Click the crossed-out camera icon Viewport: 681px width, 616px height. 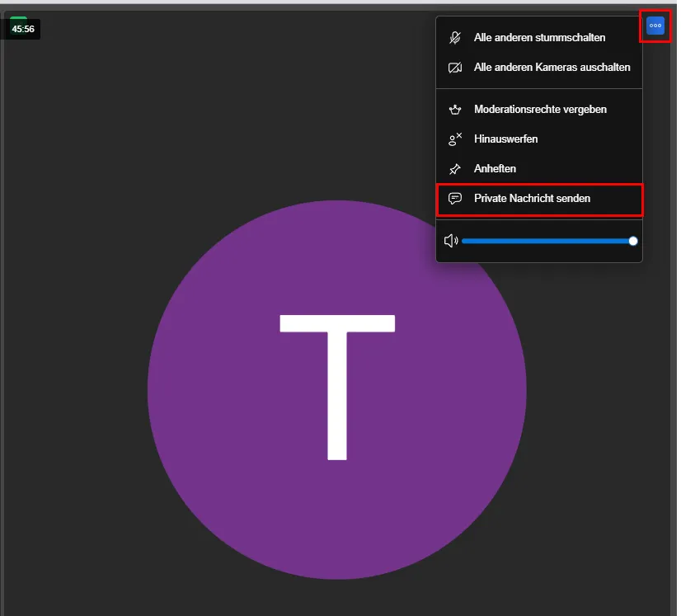tap(454, 68)
